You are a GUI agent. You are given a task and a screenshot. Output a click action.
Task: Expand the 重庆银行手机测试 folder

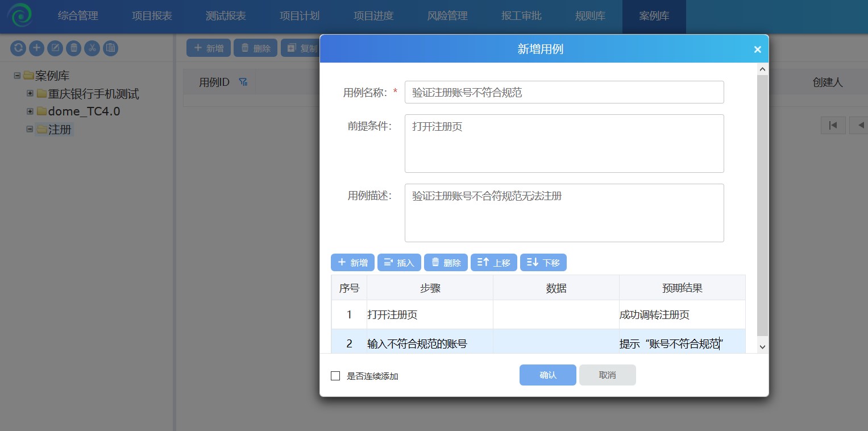pyautogui.click(x=30, y=93)
